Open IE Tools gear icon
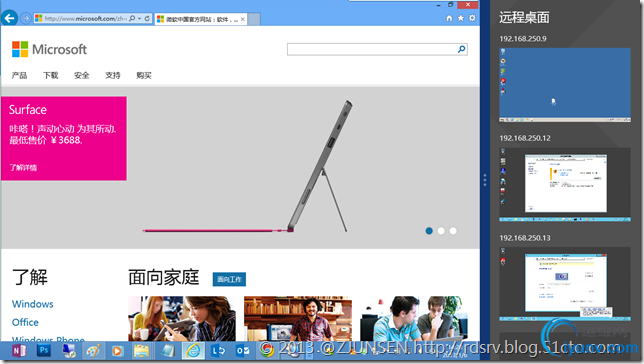The height and width of the screenshot is (364, 644). click(x=472, y=18)
